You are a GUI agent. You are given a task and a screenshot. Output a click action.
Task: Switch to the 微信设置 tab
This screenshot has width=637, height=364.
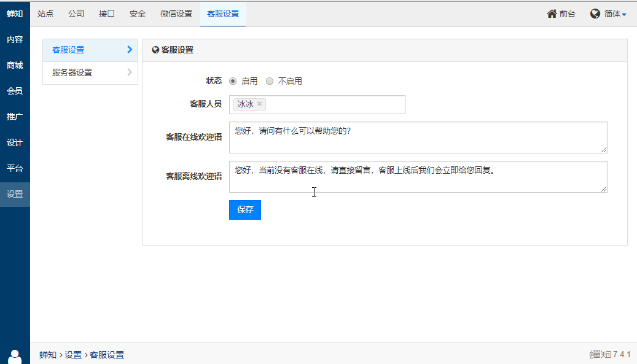click(176, 14)
